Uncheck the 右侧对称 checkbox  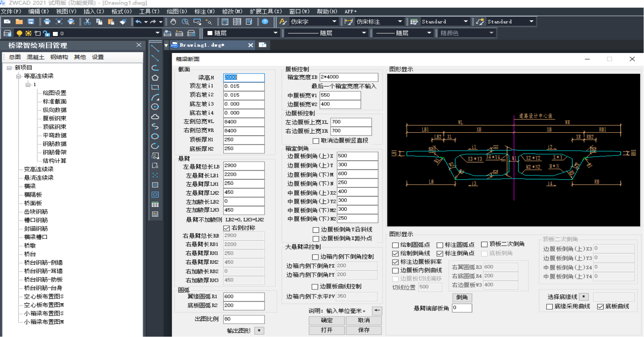(226, 228)
